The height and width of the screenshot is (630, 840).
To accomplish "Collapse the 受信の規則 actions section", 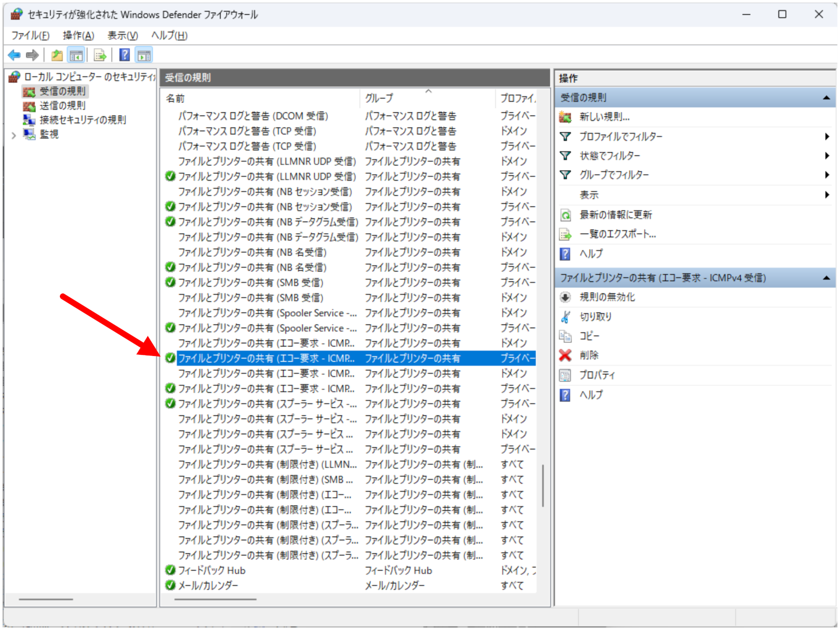I will 826,98.
